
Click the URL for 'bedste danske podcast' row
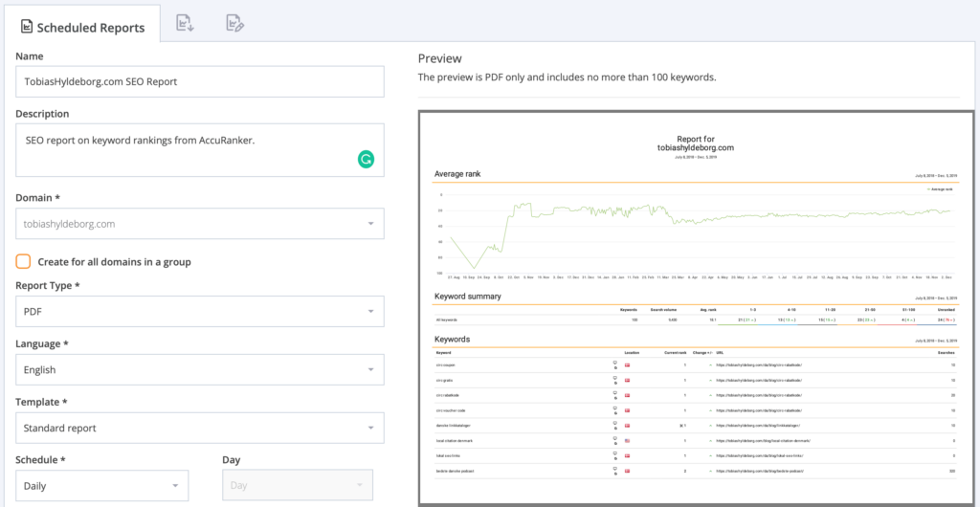coord(760,472)
